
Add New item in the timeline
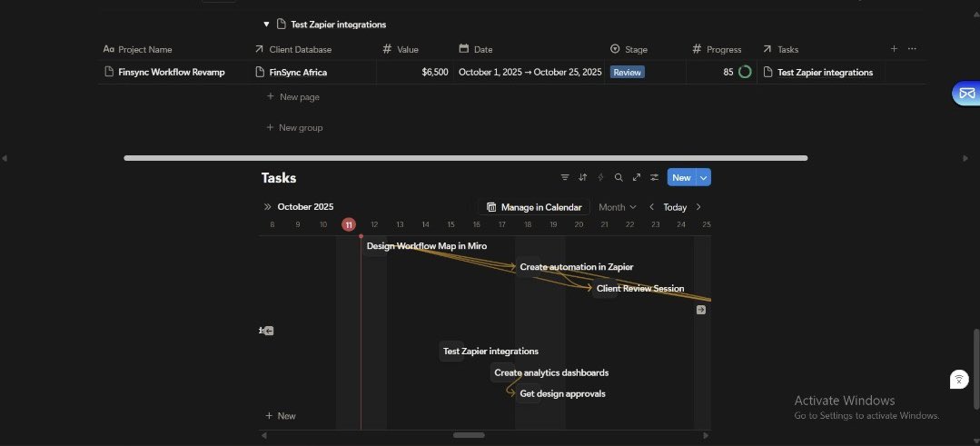pos(281,416)
